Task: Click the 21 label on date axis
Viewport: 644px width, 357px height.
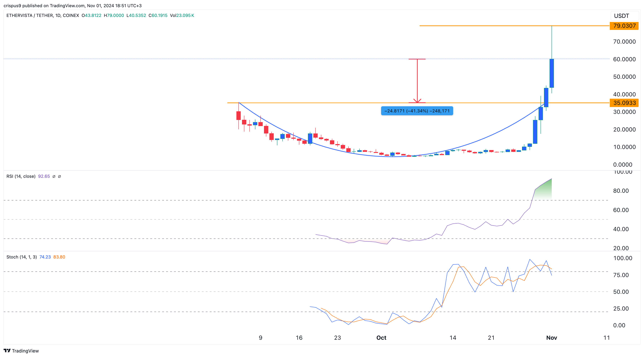Action: [x=491, y=338]
